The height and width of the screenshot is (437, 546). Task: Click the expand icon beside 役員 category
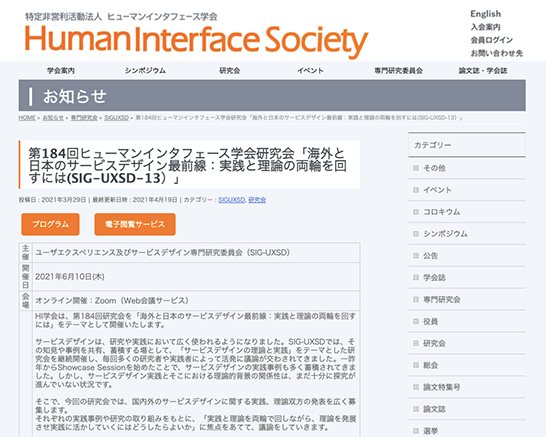[416, 322]
